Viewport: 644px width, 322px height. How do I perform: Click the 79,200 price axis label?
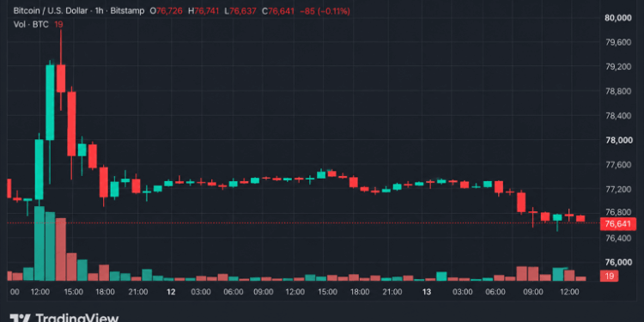[617, 66]
